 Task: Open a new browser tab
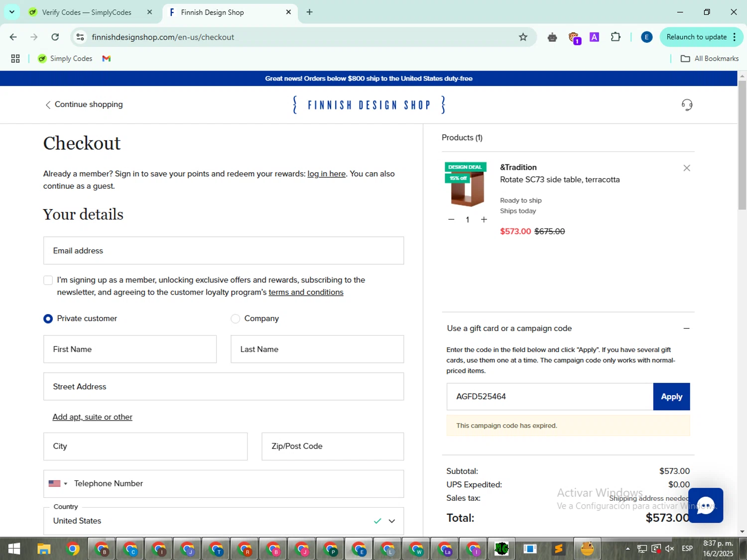[x=309, y=12]
